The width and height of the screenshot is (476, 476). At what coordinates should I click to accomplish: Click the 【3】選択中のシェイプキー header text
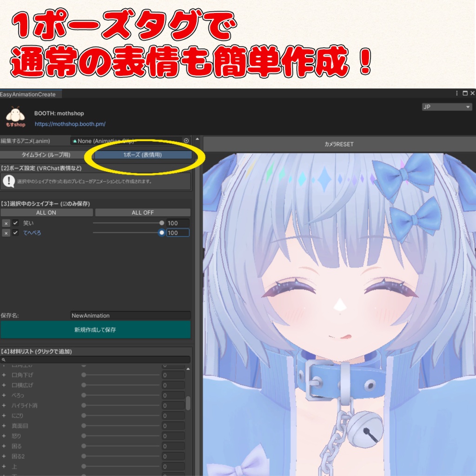pos(45,204)
